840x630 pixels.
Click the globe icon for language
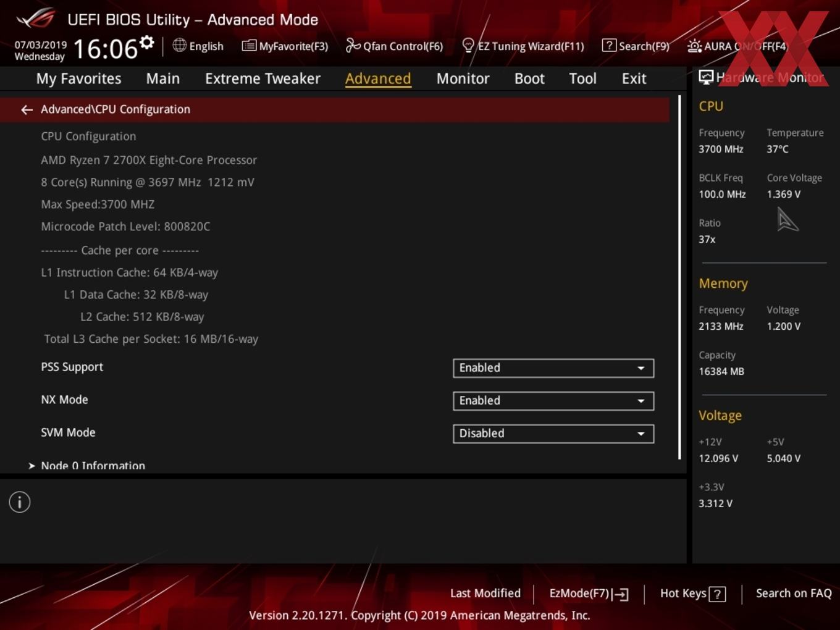tap(179, 45)
